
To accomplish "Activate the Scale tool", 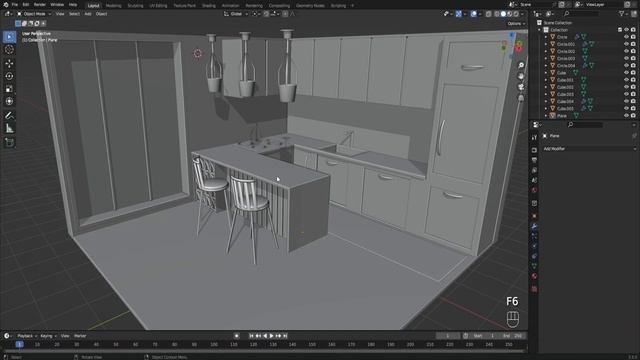I will (x=9, y=89).
